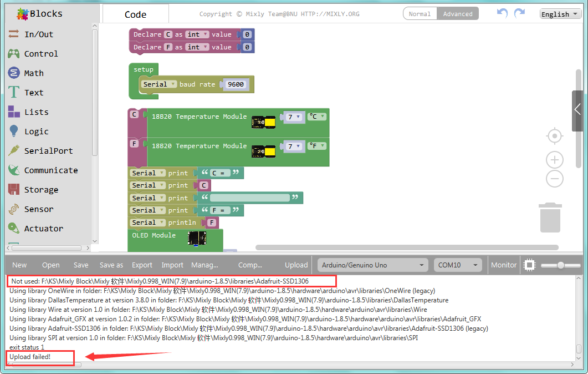Click the Upload button
The width and height of the screenshot is (588, 374).
pos(296,265)
